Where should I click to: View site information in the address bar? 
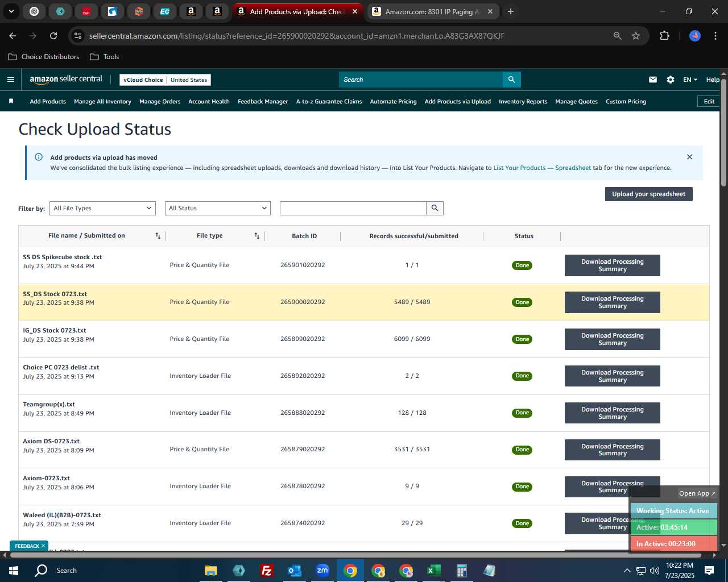tap(78, 36)
